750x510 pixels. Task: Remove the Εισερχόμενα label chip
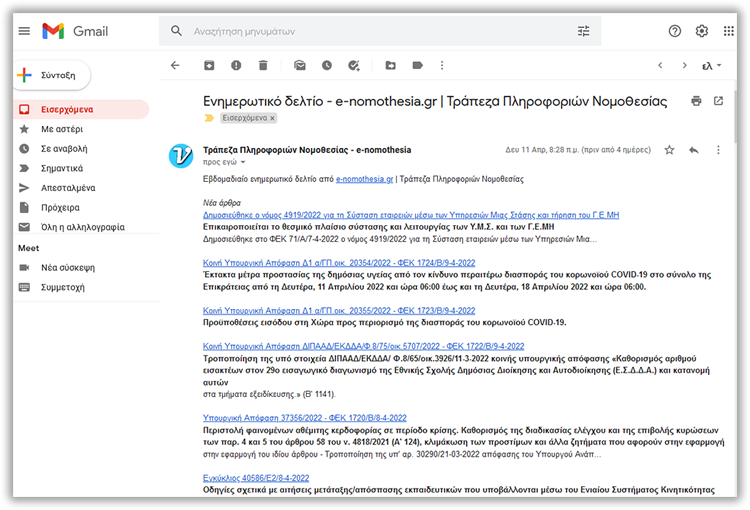pos(272,118)
